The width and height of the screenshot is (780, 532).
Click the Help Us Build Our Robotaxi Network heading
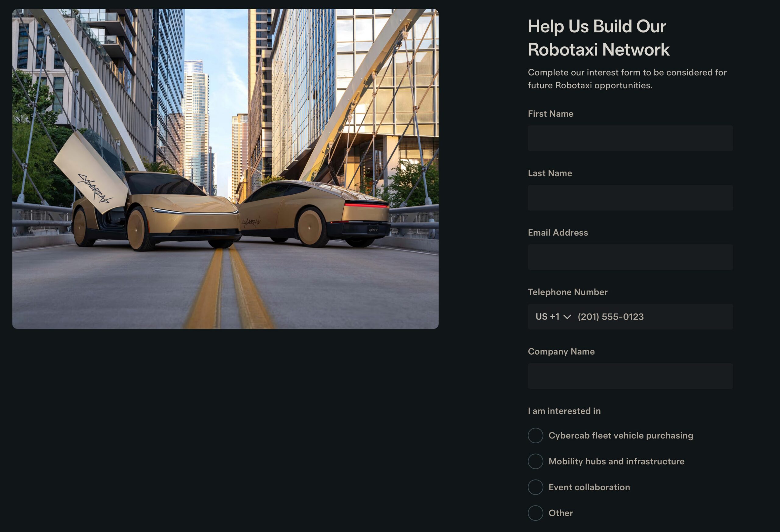click(x=598, y=38)
